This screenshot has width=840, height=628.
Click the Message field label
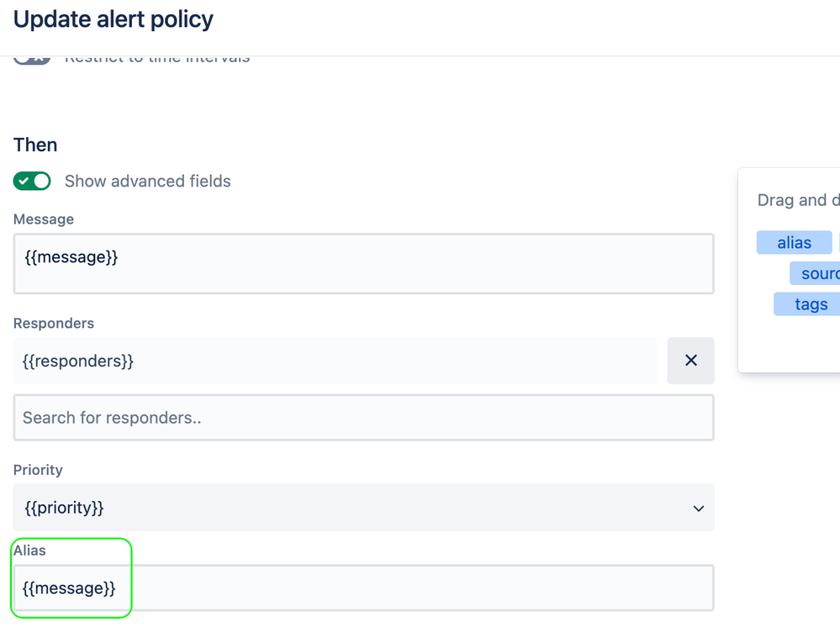pos(44,219)
